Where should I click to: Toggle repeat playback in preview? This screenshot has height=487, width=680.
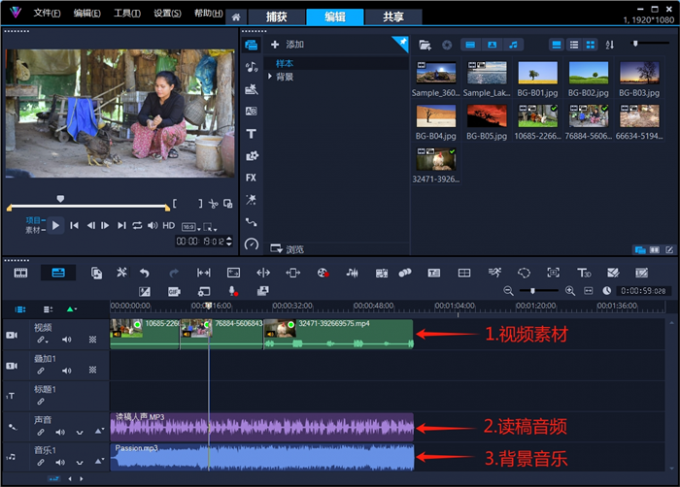point(137,226)
